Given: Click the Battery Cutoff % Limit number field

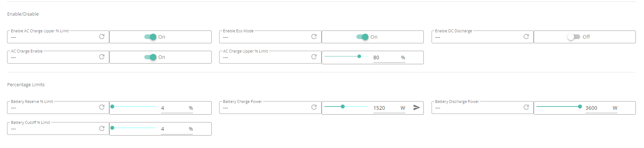Looking at the screenshot, I should point(177,129).
